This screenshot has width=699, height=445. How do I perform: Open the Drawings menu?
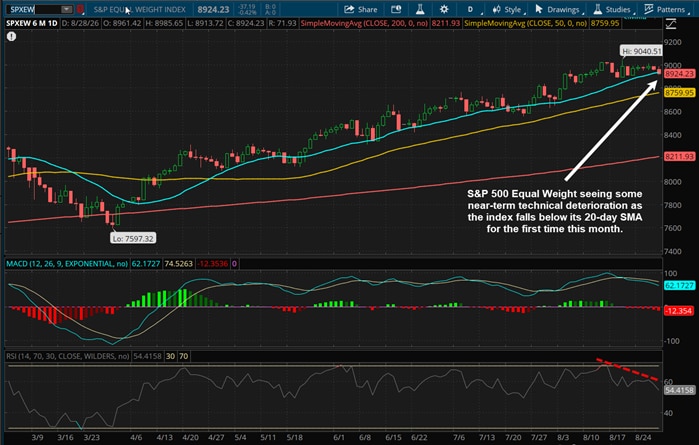pos(558,9)
